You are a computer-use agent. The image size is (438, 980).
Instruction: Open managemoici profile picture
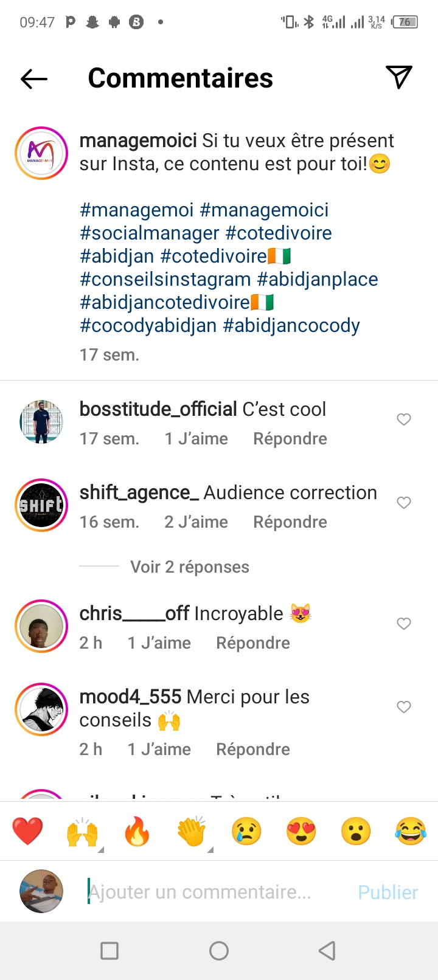[x=41, y=153]
